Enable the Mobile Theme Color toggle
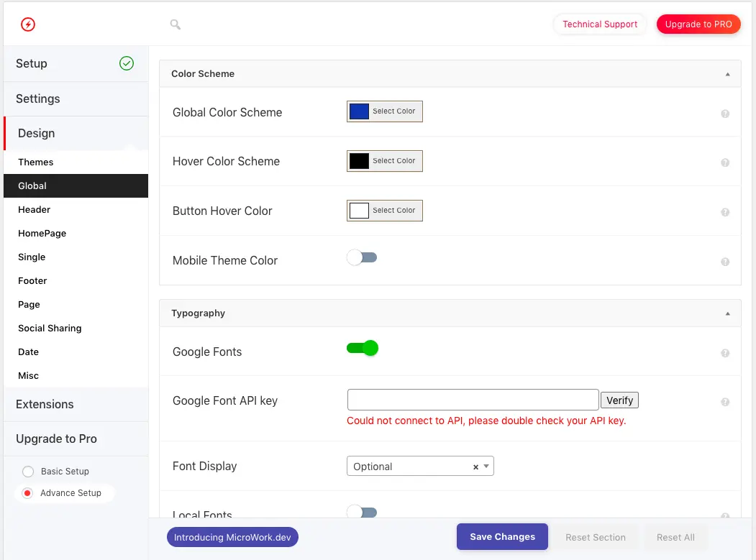 coord(362,257)
